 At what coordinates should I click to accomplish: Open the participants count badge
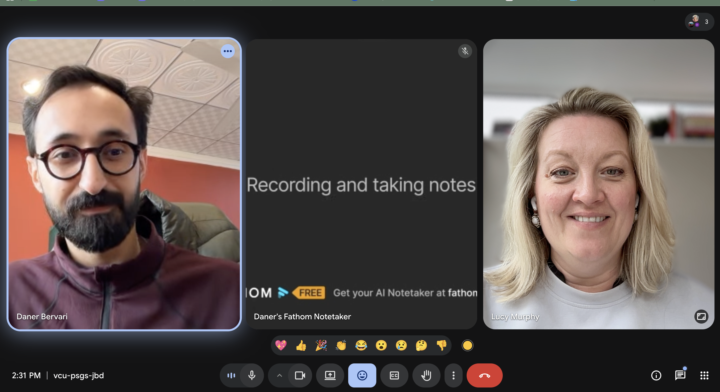coord(699,22)
